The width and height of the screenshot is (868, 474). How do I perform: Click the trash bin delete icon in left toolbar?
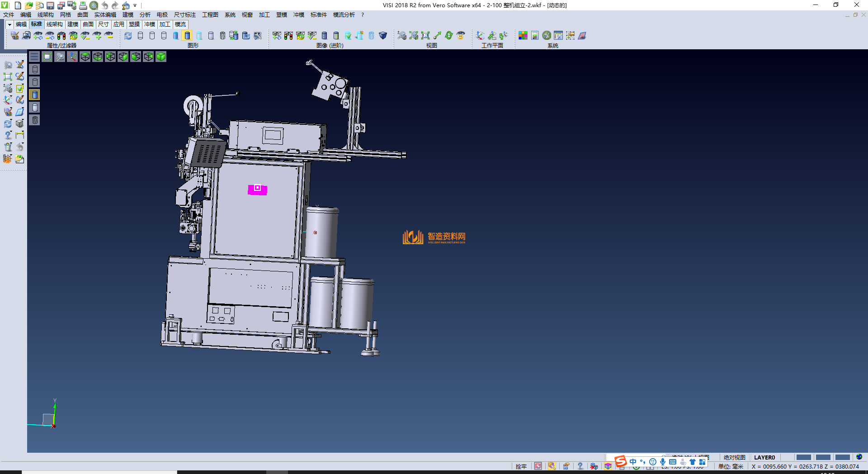coord(8,147)
